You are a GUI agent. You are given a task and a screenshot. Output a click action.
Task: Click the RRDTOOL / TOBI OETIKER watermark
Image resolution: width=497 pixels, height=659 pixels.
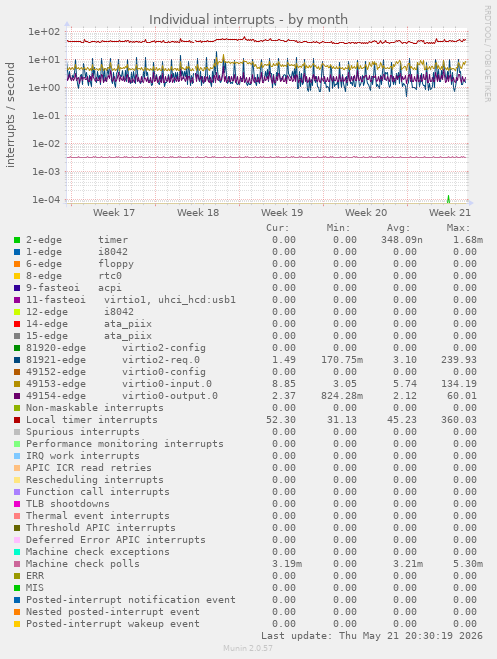(x=488, y=54)
